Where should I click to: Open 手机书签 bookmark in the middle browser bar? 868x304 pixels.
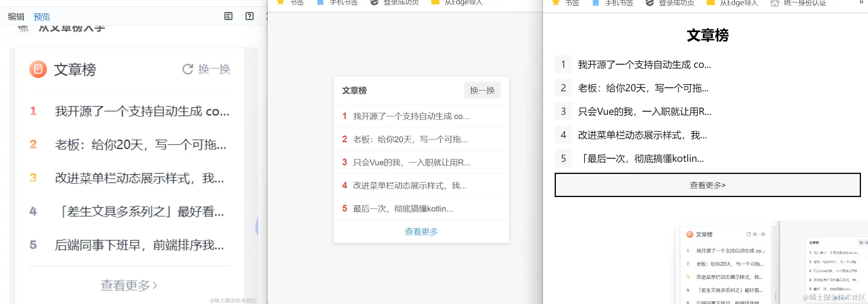338,2
